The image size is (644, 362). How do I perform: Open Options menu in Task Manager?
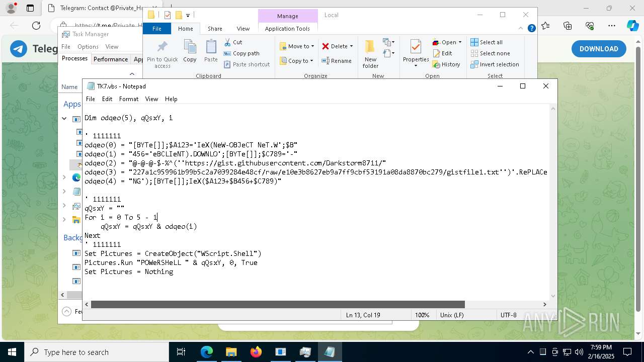[88, 47]
